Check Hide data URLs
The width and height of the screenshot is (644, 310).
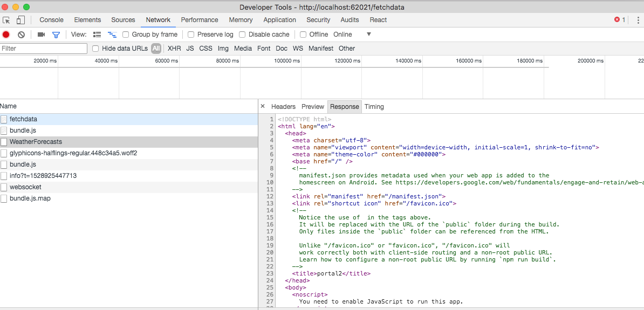click(x=95, y=49)
